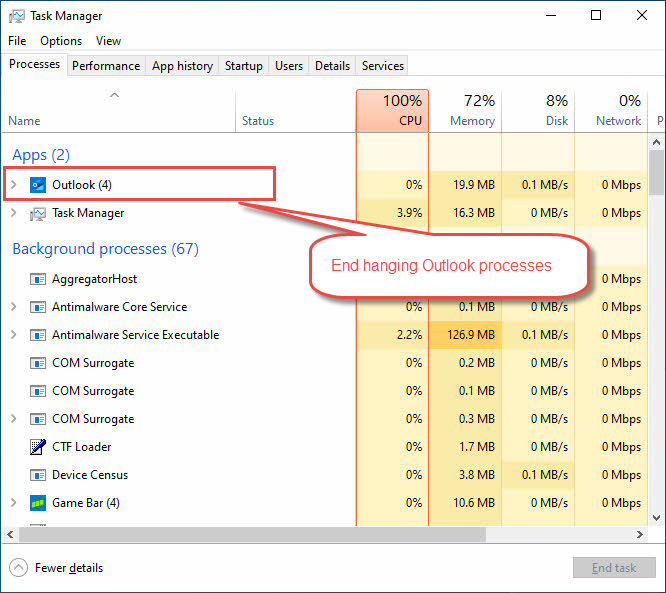Expand the Antimalware Service Executable row
Screen dimensions: 666x593
[14, 335]
